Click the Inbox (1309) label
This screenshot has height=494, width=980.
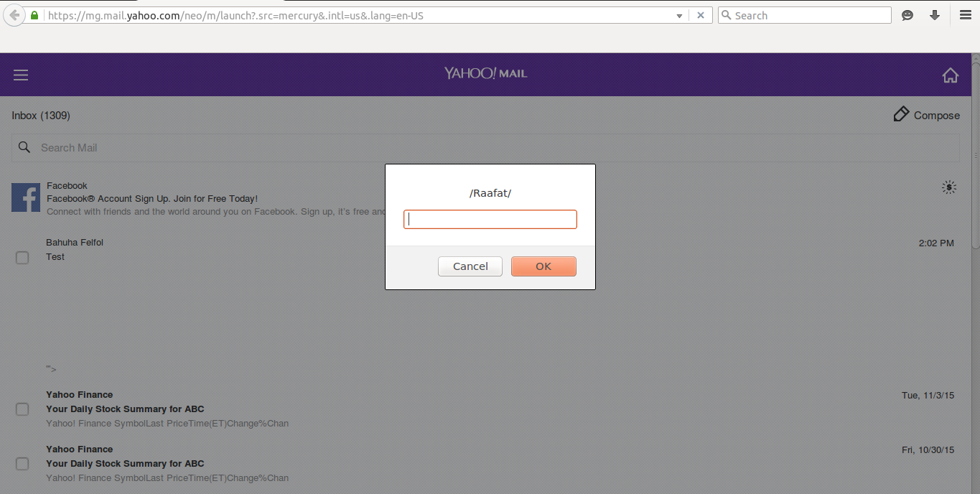click(41, 116)
